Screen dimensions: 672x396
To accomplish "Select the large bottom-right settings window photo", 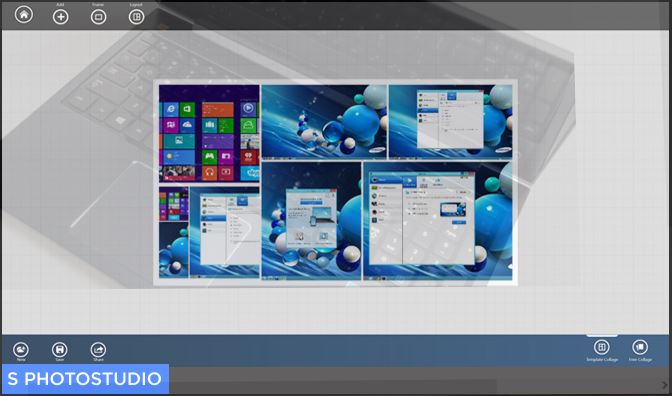I will 438,221.
